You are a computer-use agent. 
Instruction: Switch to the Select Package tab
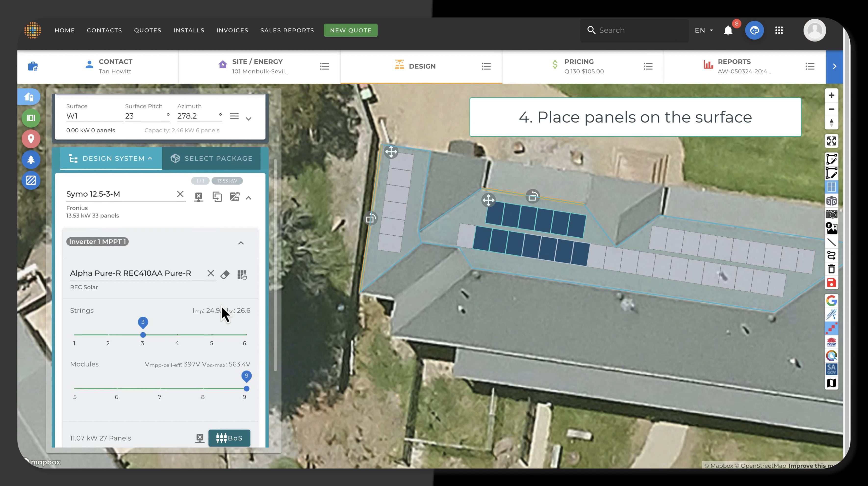pyautogui.click(x=212, y=159)
